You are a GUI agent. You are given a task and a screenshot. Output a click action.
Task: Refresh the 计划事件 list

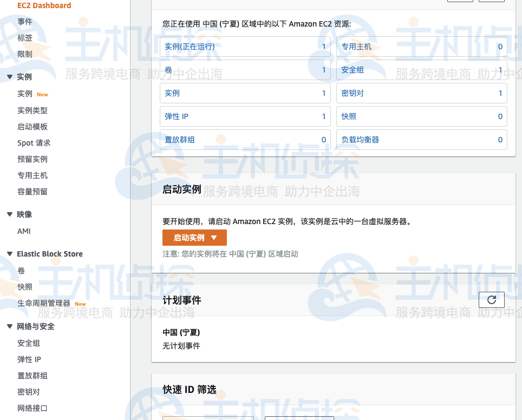click(491, 299)
